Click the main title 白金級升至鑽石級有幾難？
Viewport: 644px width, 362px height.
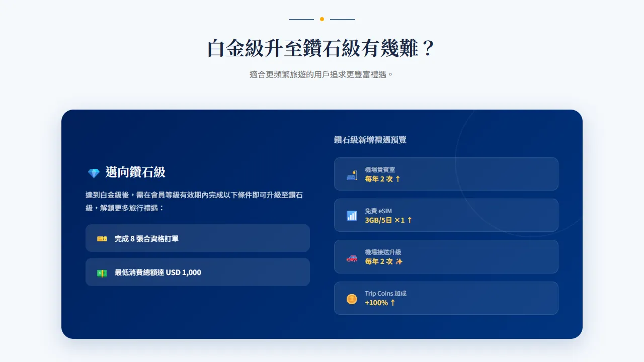click(322, 49)
